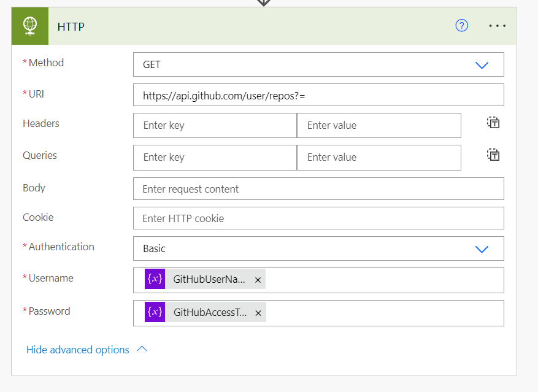Switch Headers to text mode via its icon
The height and width of the screenshot is (392, 538).
point(493,122)
